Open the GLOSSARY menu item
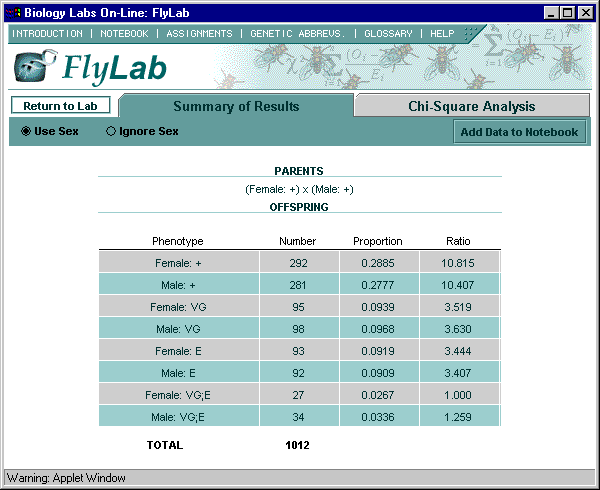 coord(388,34)
